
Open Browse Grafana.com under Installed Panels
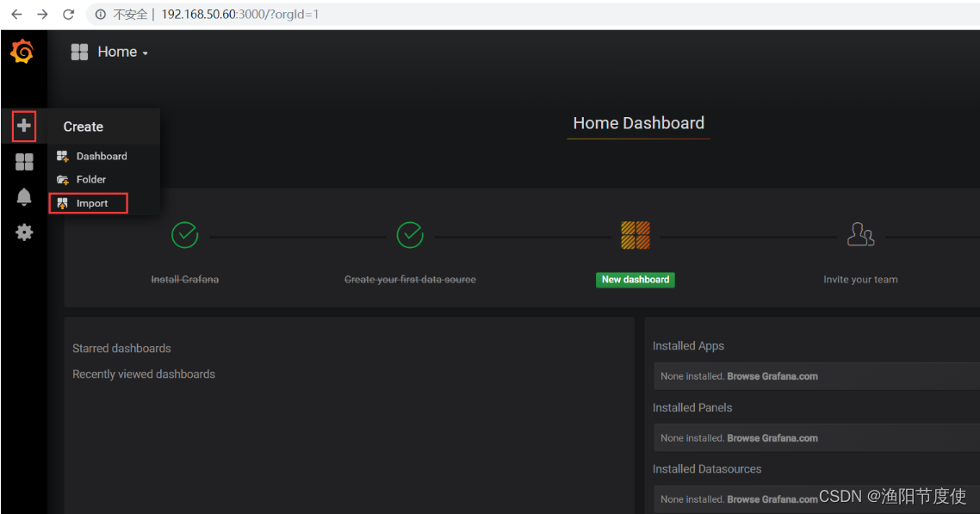pyautogui.click(x=772, y=438)
